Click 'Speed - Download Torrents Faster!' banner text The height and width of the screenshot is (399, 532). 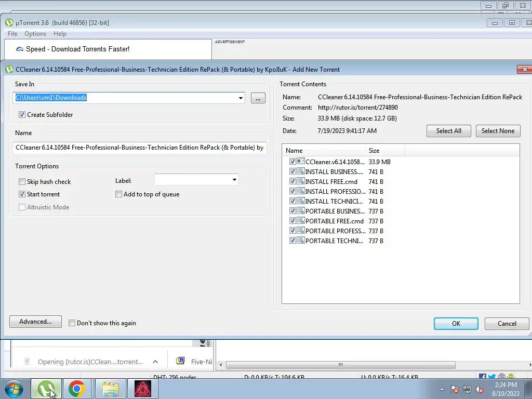(x=78, y=49)
